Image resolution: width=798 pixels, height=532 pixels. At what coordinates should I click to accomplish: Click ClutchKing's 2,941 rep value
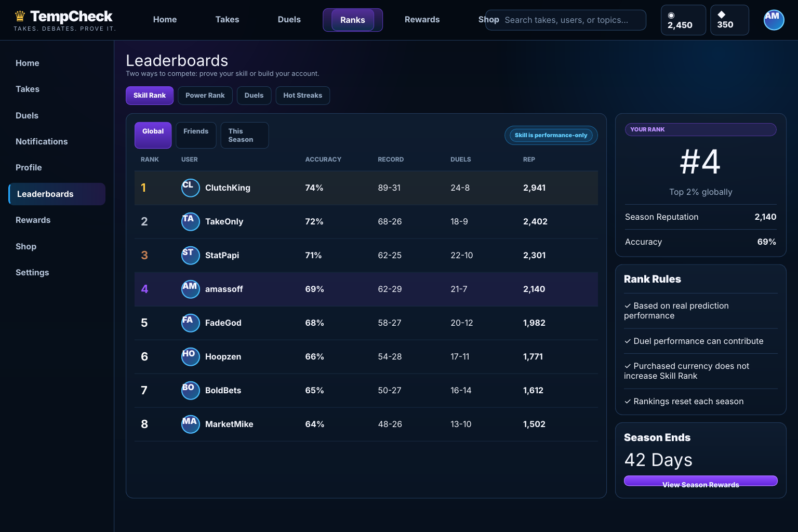click(534, 188)
